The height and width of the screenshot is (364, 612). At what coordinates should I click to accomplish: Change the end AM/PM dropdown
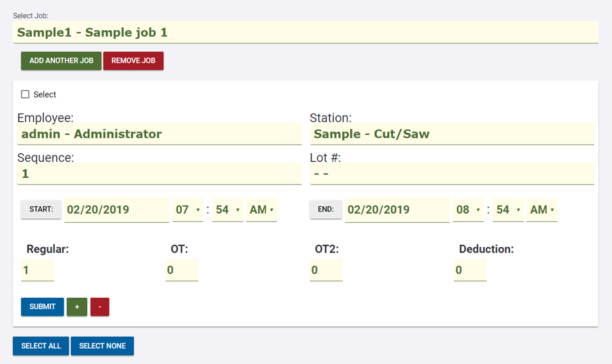pos(542,210)
